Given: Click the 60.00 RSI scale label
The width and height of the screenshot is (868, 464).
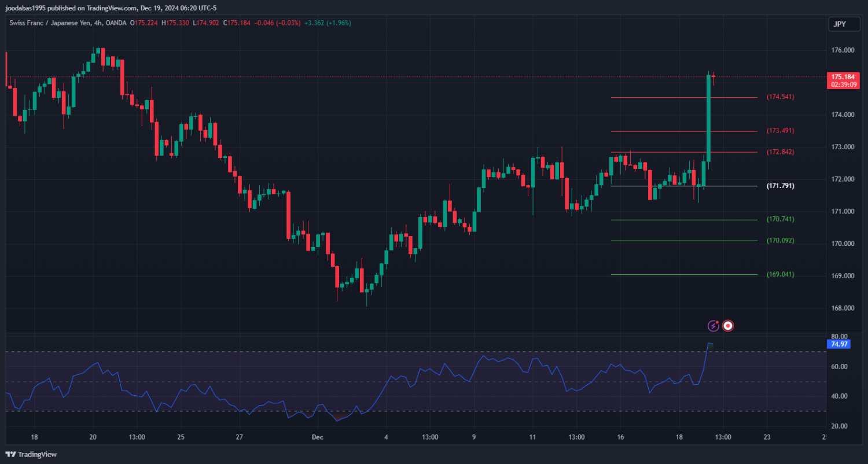Looking at the screenshot, I should coord(839,367).
